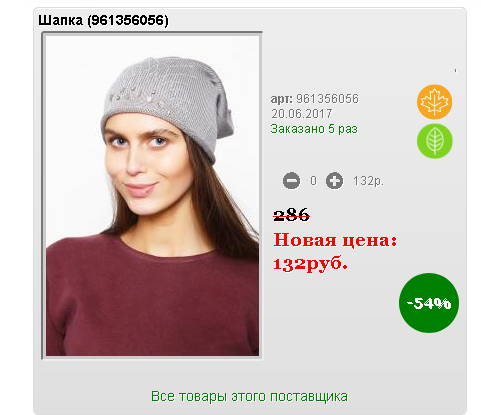Click the word 'Шапка' in the title
The image size is (481, 415).
(60, 21)
